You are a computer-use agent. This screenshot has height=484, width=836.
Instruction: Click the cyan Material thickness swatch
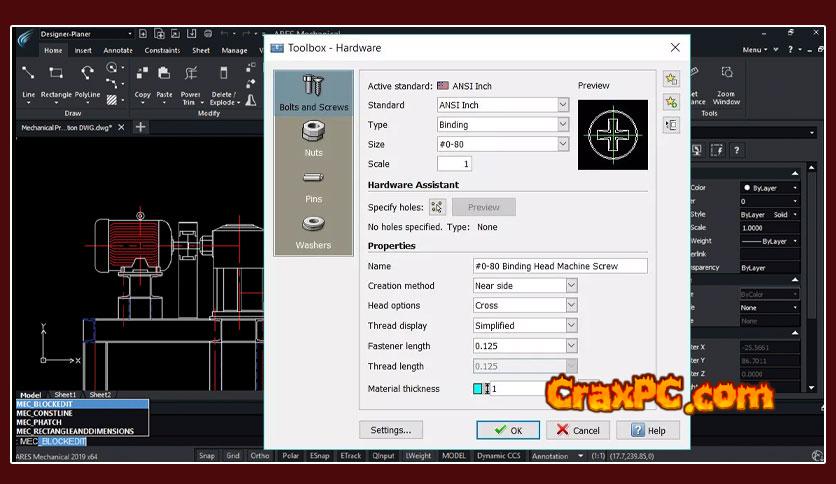click(x=478, y=389)
